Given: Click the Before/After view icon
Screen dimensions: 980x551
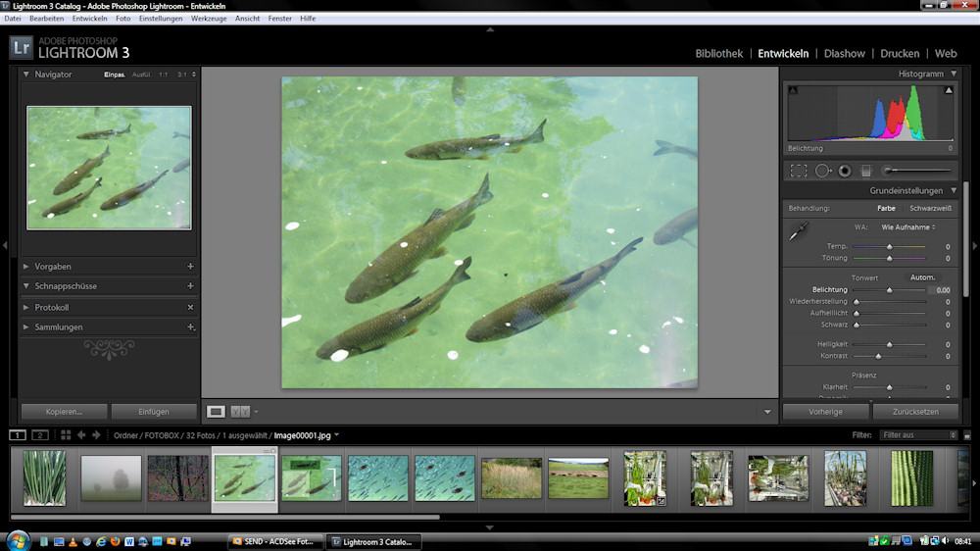Looking at the screenshot, I should coord(240,412).
